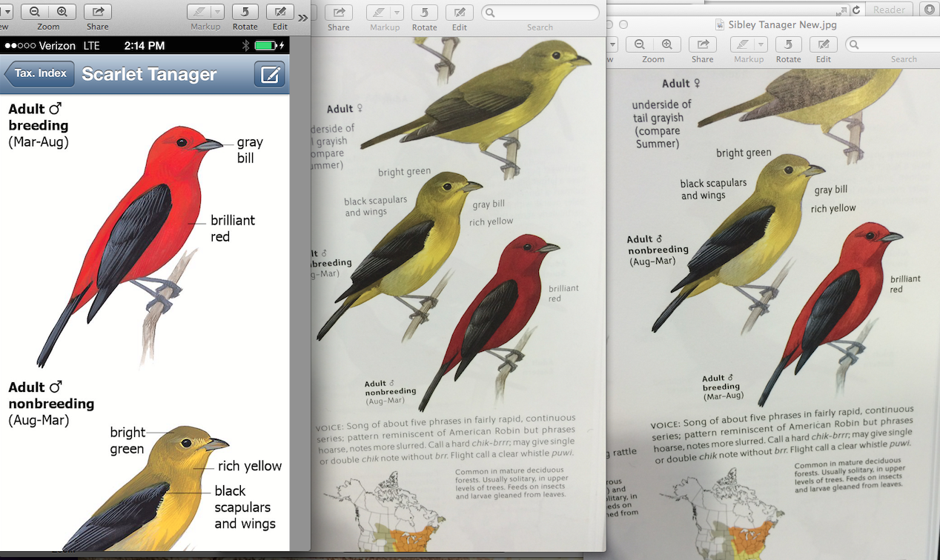Click the compose note icon beside Scarlet Tanager

point(270,74)
